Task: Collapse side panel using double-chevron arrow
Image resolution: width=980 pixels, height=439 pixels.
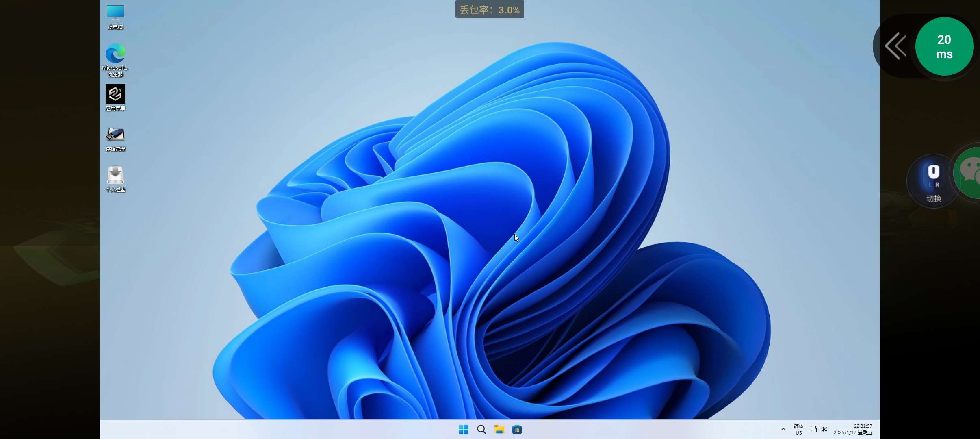Action: [895, 46]
